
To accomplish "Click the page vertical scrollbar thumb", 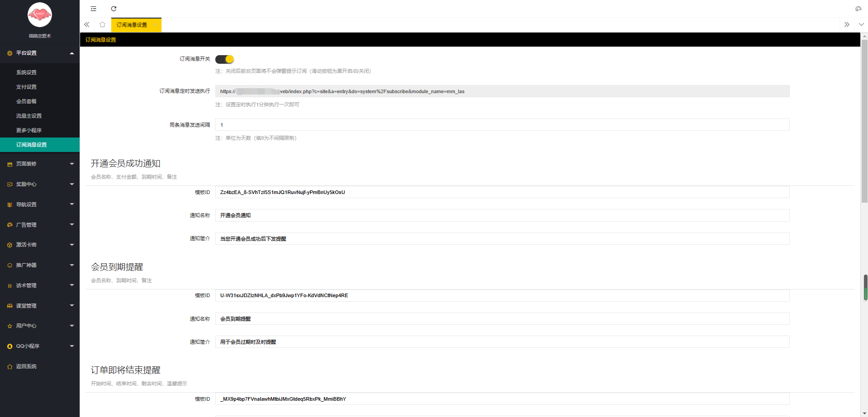I will point(864,121).
